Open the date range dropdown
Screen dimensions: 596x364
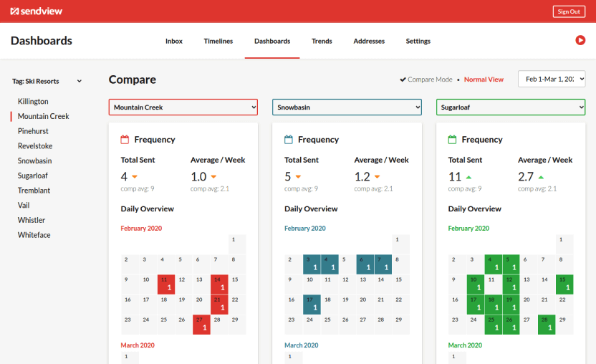[552, 79]
